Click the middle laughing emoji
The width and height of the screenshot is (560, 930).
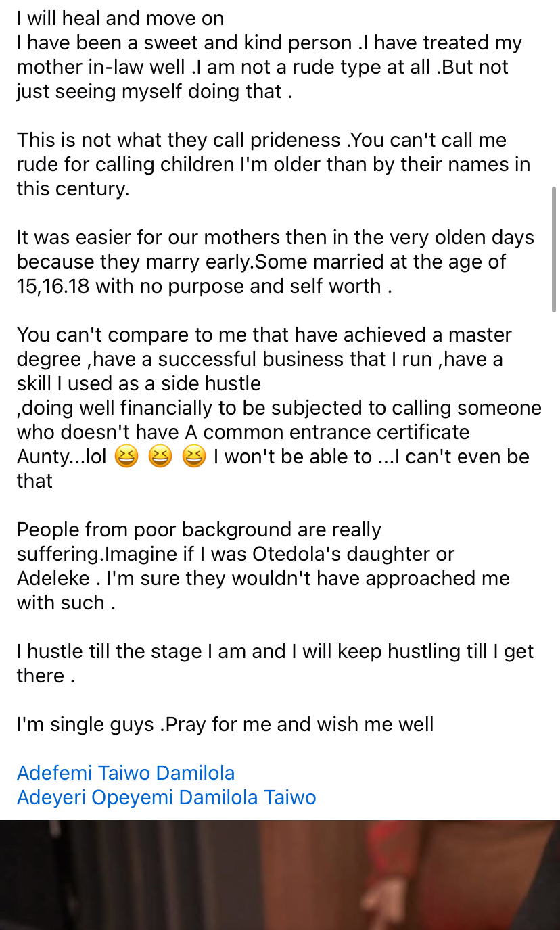pos(160,457)
